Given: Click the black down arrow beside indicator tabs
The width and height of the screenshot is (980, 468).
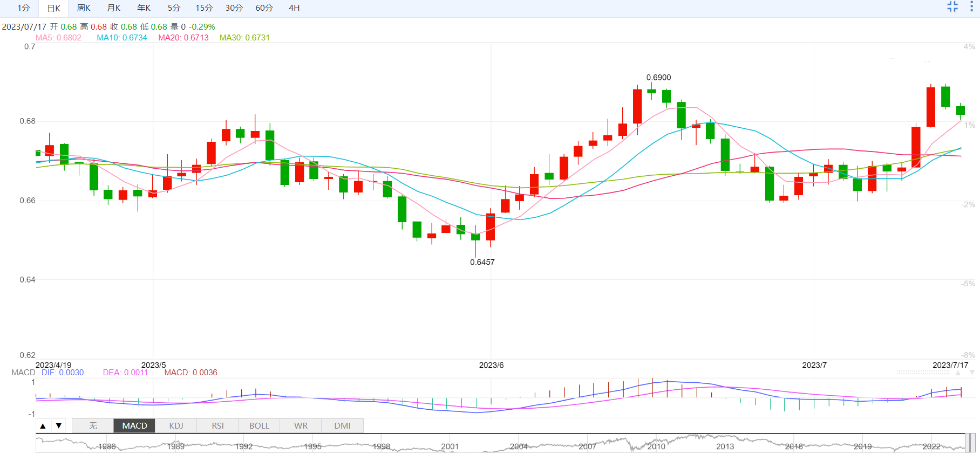Looking at the screenshot, I should tap(59, 426).
